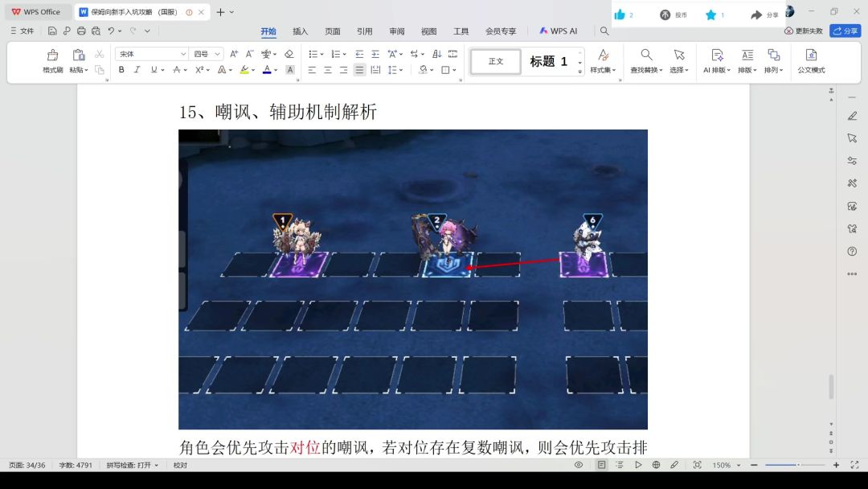
Task: Toggle italic formatting
Action: (137, 70)
